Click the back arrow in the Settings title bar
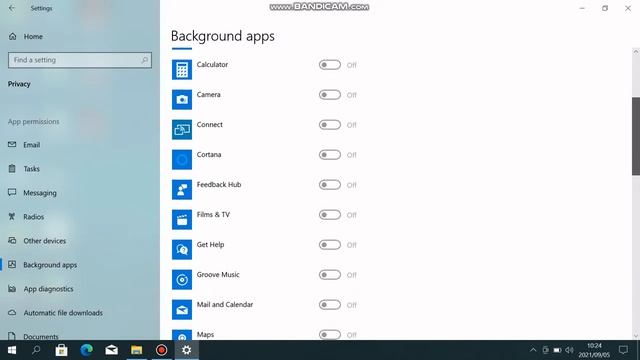640x360 pixels. click(x=11, y=8)
